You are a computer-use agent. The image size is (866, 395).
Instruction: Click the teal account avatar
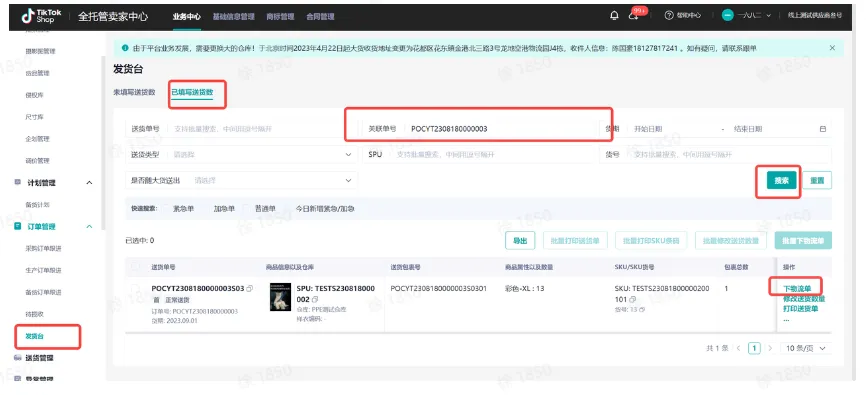728,15
